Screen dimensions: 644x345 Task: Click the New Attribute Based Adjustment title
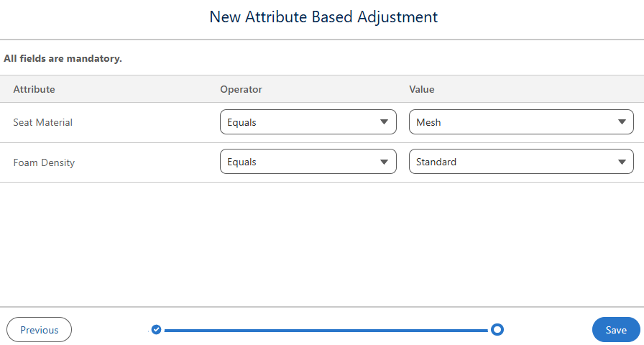pyautogui.click(x=323, y=17)
